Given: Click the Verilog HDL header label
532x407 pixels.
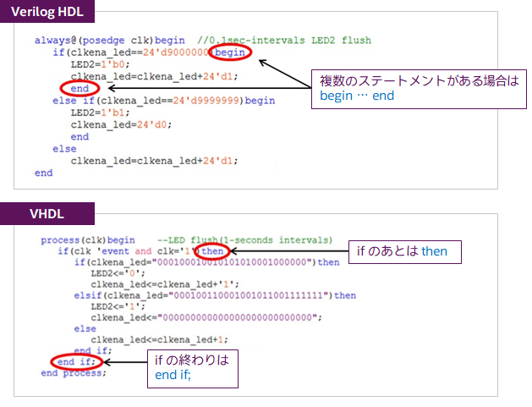Looking at the screenshot, I should coord(47,13).
